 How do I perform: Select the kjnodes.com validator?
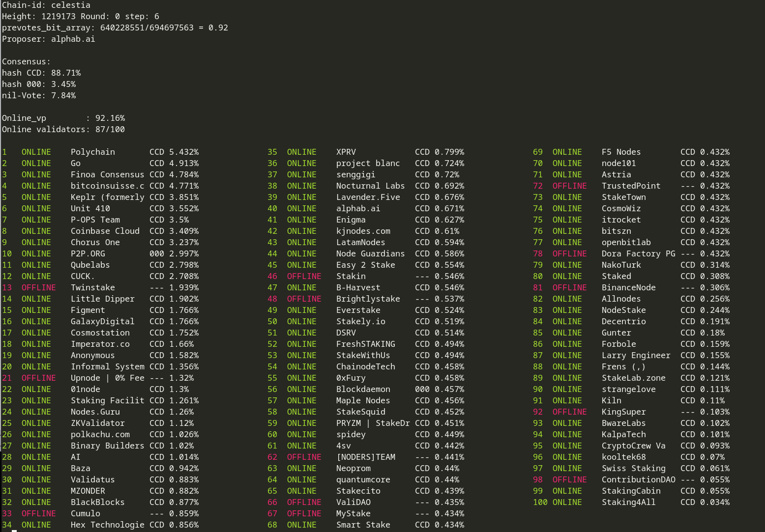coord(363,231)
